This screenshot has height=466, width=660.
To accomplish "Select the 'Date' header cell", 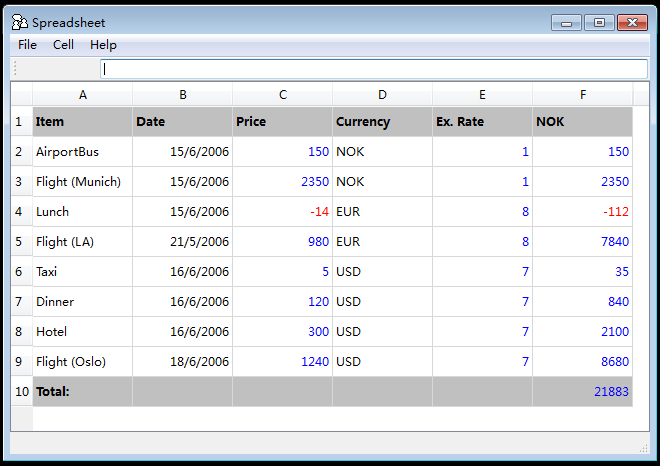I will 183,122.
